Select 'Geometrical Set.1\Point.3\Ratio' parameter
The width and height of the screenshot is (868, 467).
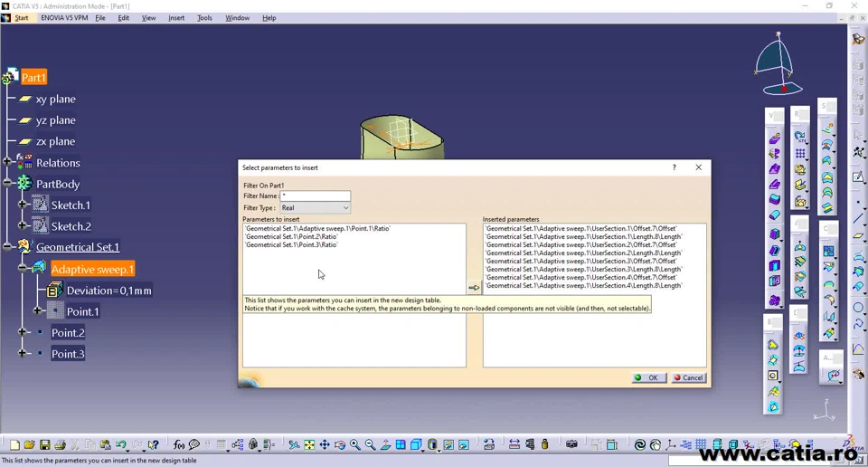pyautogui.click(x=291, y=244)
